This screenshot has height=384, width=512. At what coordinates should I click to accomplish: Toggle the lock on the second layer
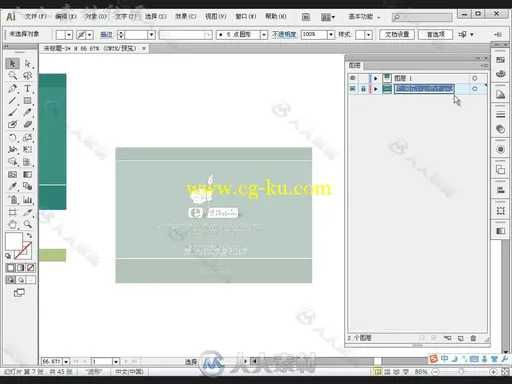tap(363, 89)
